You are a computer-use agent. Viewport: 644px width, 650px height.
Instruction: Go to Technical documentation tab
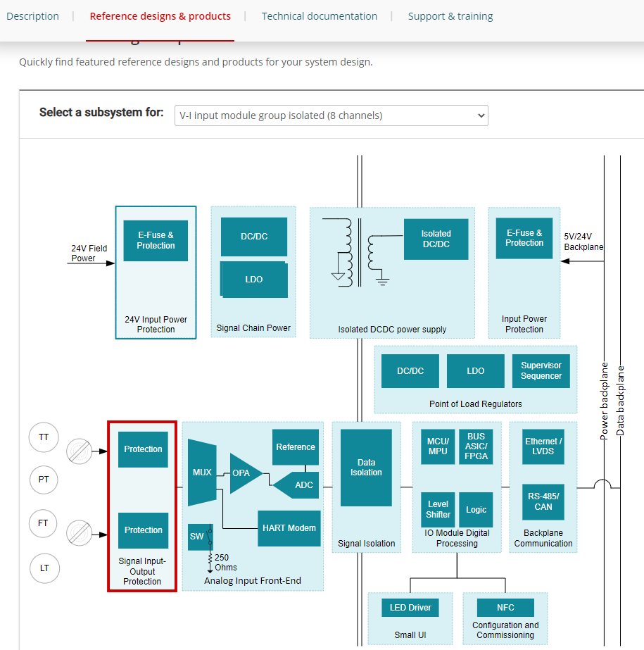click(x=319, y=16)
